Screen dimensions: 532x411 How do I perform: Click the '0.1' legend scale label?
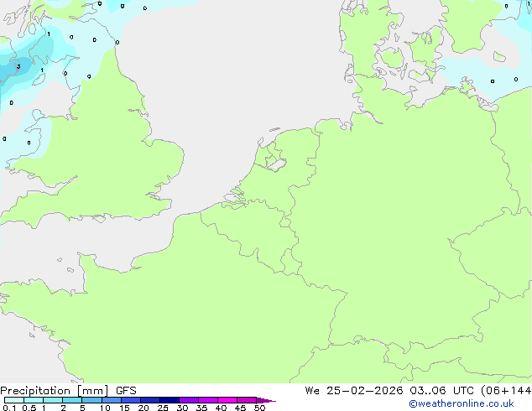pyautogui.click(x=9, y=408)
